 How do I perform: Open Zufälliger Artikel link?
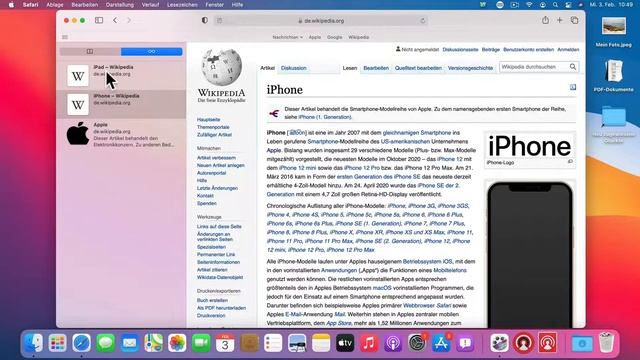click(214, 135)
